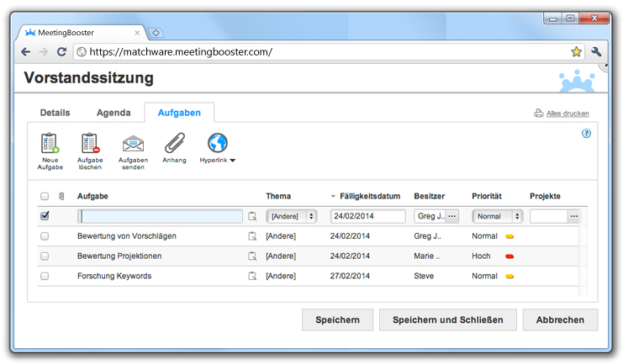Reload the page in the browser
This screenshot has width=623, height=364.
click(61, 51)
